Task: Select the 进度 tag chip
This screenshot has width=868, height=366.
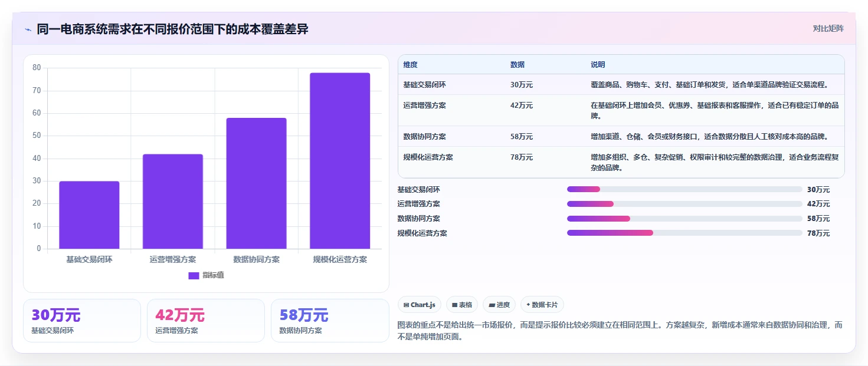Action: [499, 305]
